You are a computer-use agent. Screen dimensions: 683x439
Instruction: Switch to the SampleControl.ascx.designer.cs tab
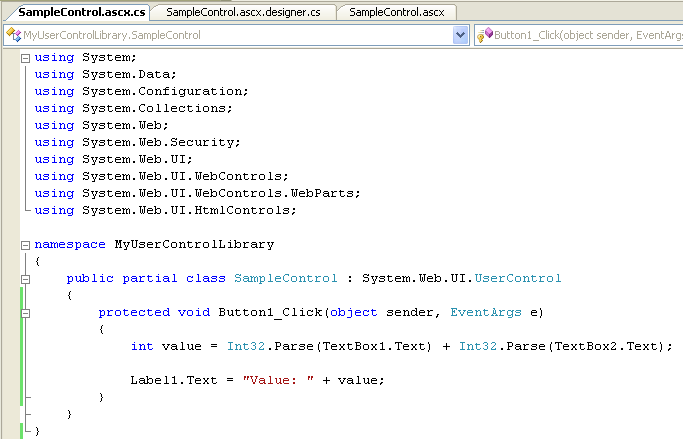pyautogui.click(x=243, y=12)
